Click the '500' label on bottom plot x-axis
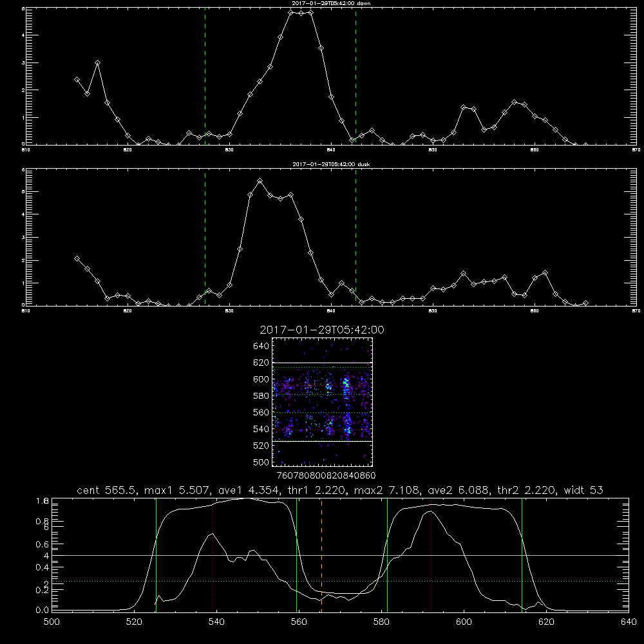 [x=52, y=622]
